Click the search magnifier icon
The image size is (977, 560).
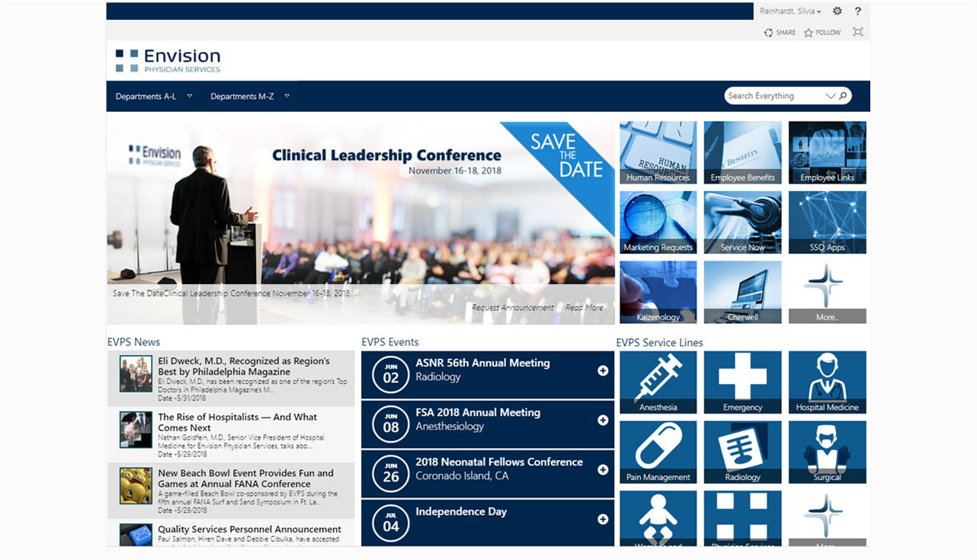coord(843,96)
